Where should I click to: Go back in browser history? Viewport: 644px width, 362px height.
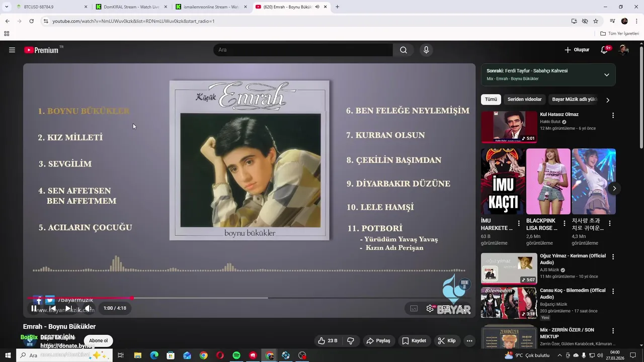click(x=7, y=21)
